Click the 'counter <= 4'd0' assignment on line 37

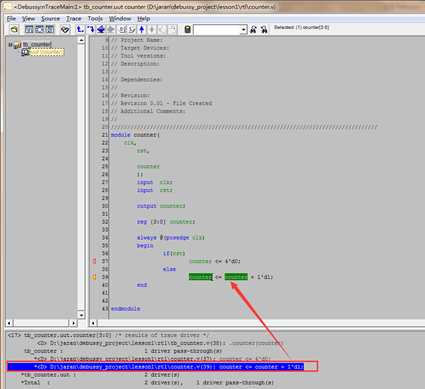(215, 261)
